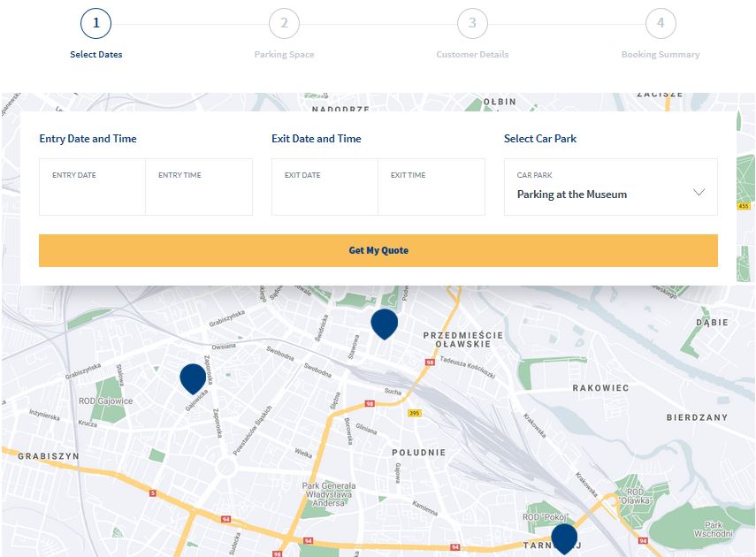Click the Entry Date field

[x=92, y=187]
